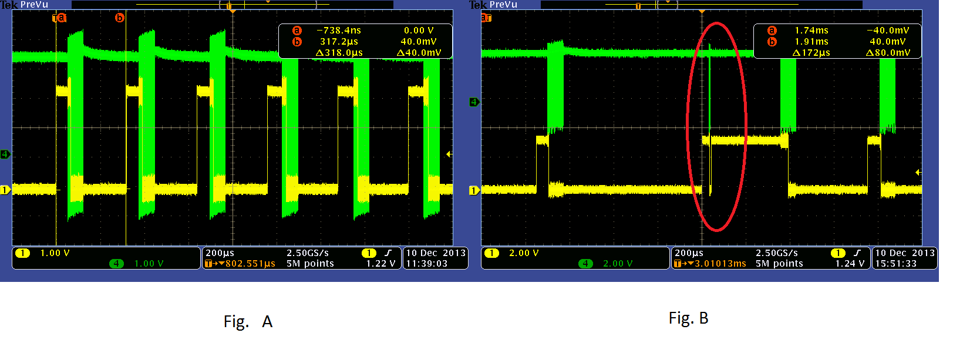
Task: Click cursor b marker atop Fig. A waveform
Action: [x=120, y=18]
